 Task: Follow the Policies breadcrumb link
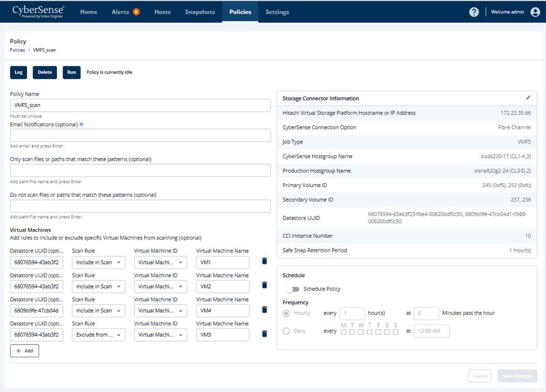coord(17,50)
